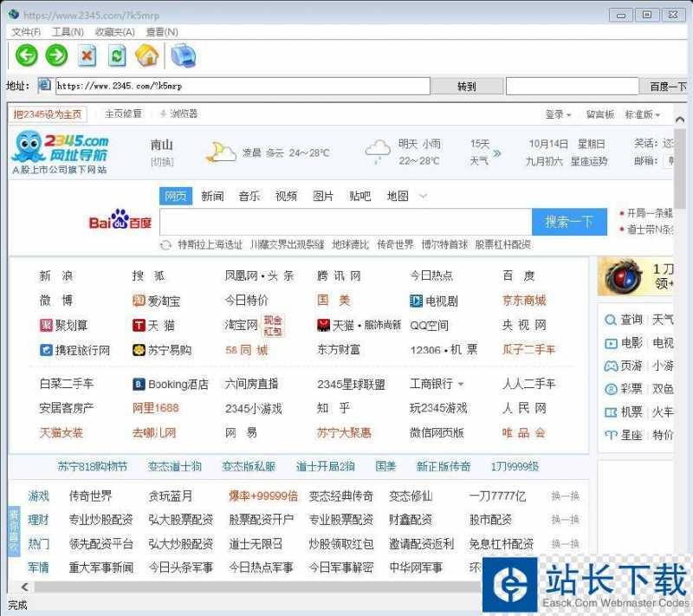Image resolution: width=693 pixels, height=616 pixels.
Task: Open Booking酒店 link
Action: coord(170,384)
